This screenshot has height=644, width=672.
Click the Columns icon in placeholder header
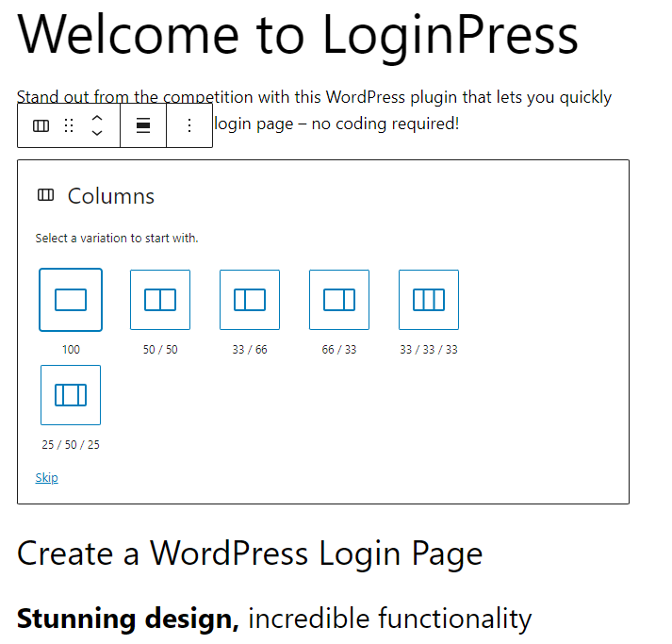pyautogui.click(x=45, y=195)
